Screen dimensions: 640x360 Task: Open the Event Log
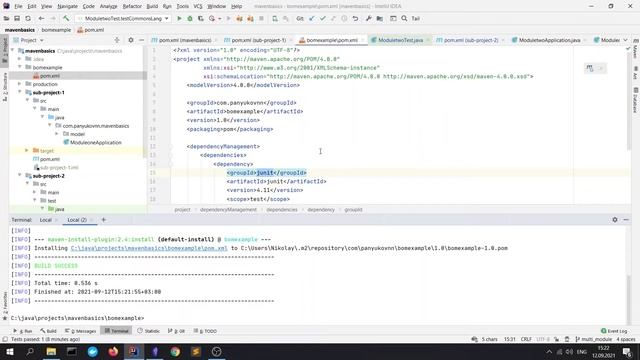click(x=614, y=331)
